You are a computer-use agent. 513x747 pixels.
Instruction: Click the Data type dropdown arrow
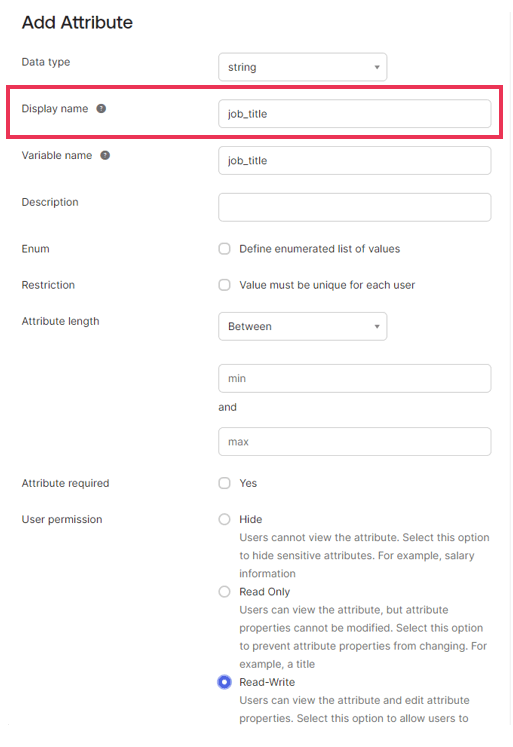point(377,67)
